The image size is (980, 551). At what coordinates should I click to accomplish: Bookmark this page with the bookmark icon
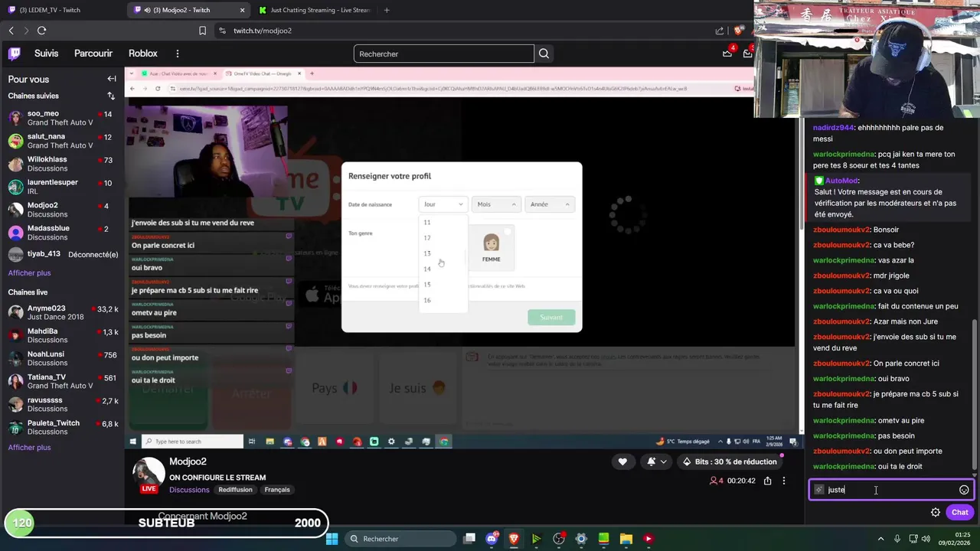point(202,31)
